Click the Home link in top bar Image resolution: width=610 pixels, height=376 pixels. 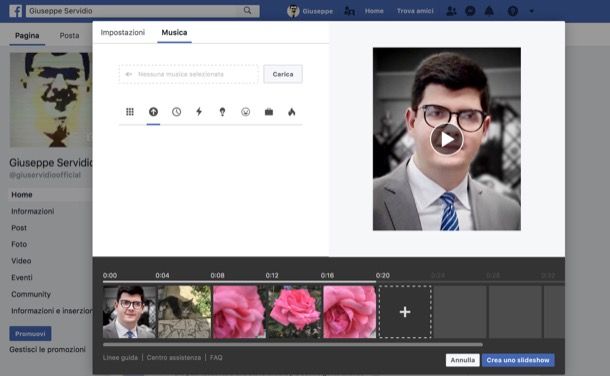click(x=374, y=11)
